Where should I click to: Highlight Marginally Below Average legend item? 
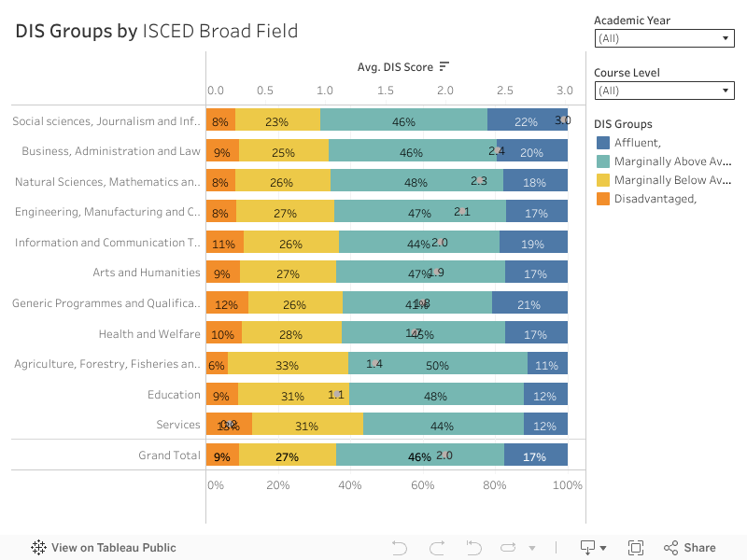coord(672,180)
